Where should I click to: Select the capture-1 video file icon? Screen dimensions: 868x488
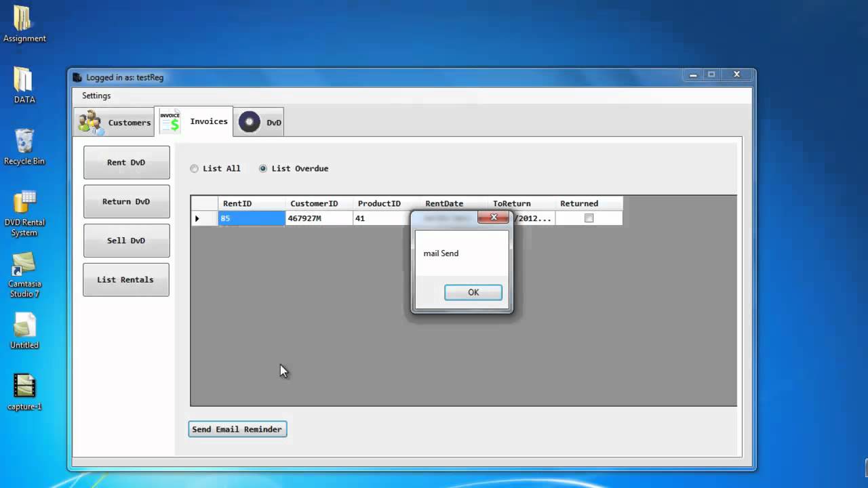point(24,392)
